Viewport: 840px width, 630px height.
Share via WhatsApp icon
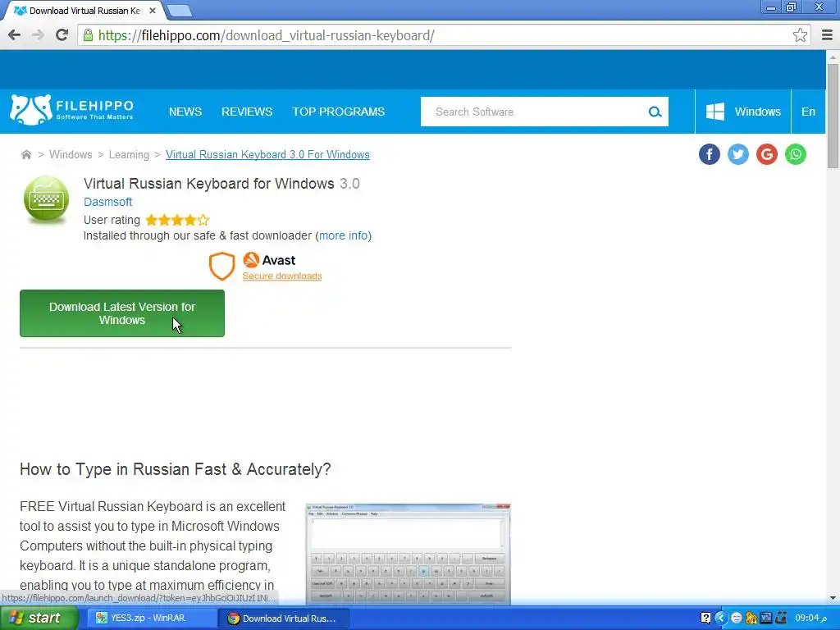pyautogui.click(x=796, y=154)
